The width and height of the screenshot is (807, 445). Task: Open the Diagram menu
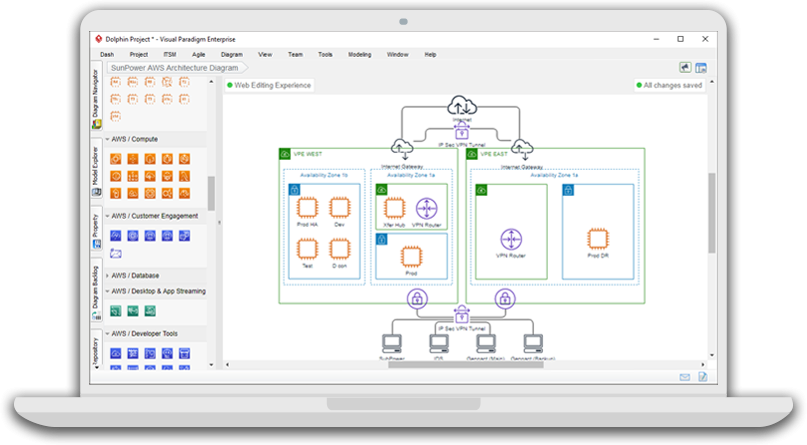pos(232,55)
